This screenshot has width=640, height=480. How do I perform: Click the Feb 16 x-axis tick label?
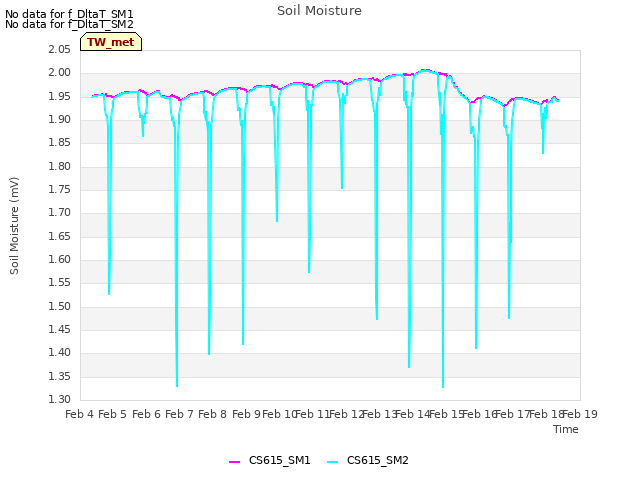point(480,414)
